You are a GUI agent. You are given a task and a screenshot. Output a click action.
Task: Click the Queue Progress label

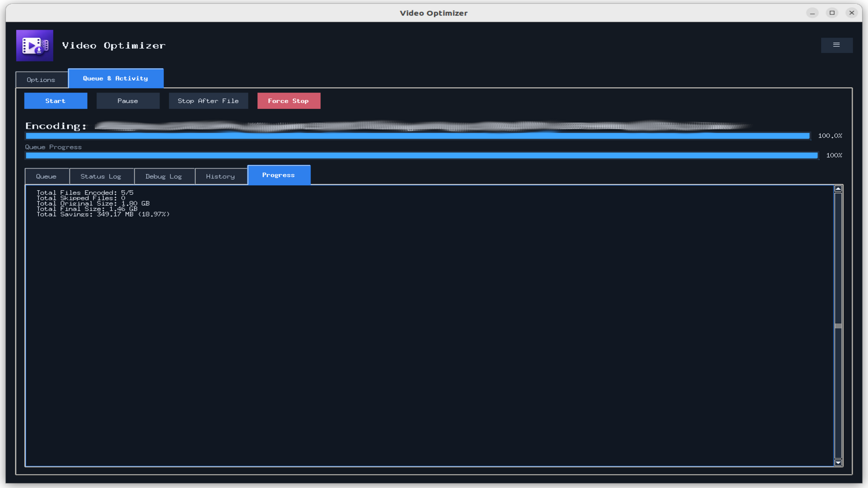coord(53,147)
